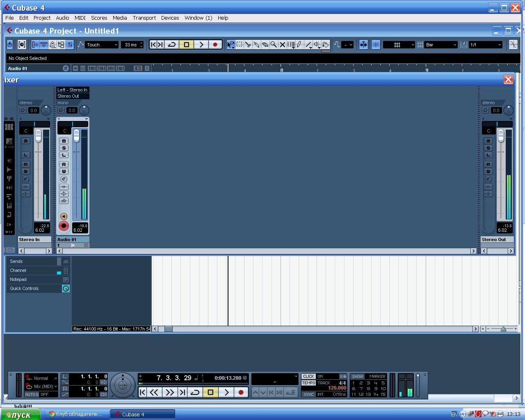
Task: Toggle input phase switch on Audio 01 channel
Action: [x=61, y=110]
